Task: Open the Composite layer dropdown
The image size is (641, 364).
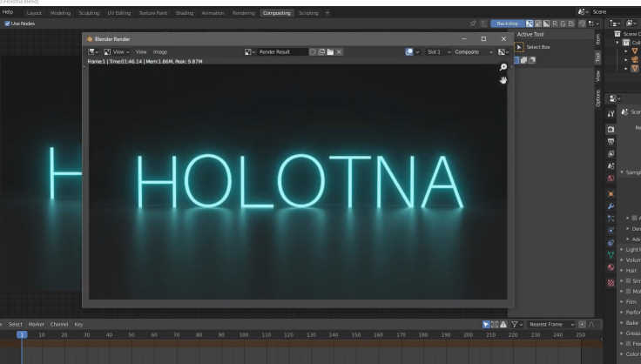Action: [x=473, y=52]
